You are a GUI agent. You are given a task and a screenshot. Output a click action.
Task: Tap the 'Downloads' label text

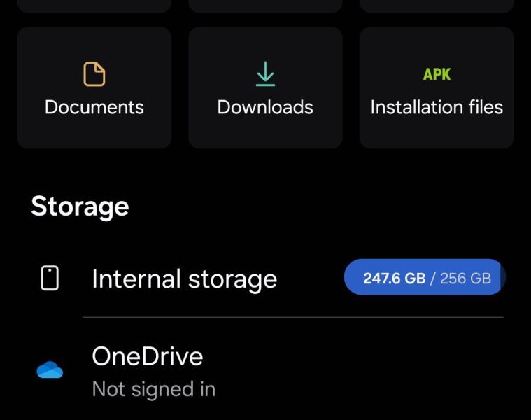pyautogui.click(x=265, y=107)
